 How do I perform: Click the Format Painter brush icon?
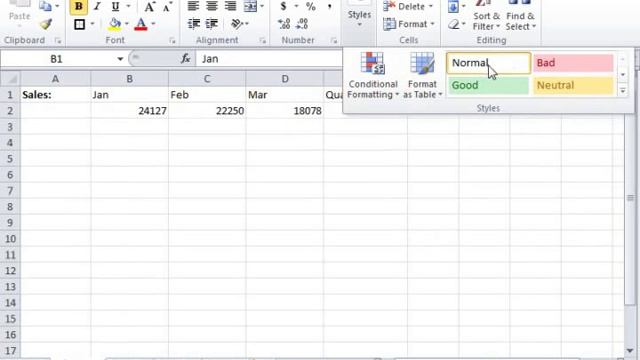[46, 24]
